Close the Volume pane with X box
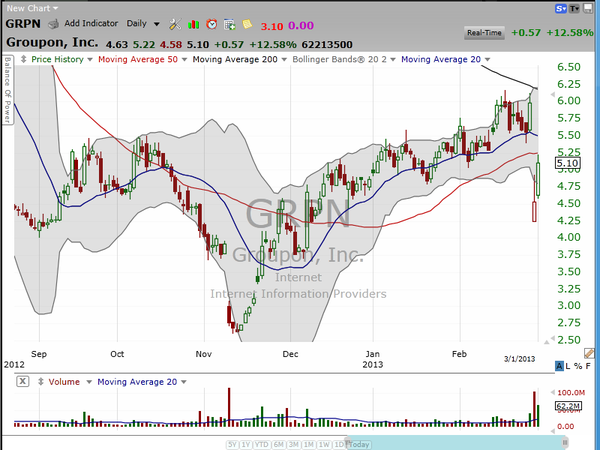 [23, 381]
